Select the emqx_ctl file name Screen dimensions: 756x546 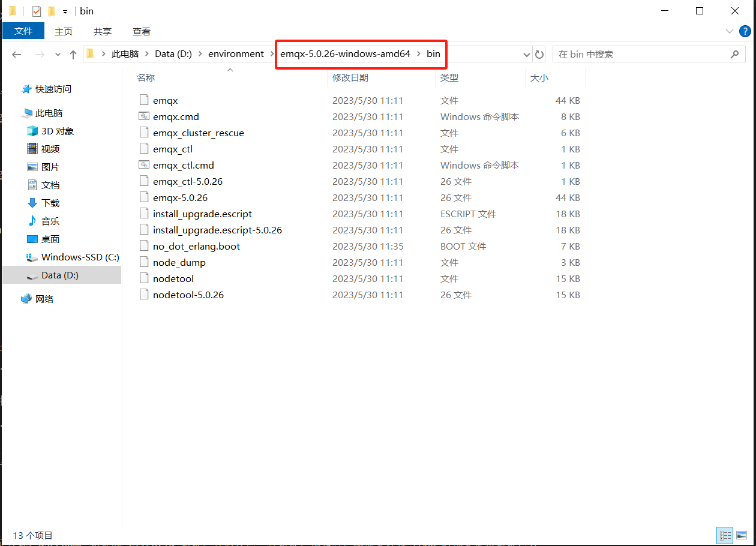coord(173,149)
